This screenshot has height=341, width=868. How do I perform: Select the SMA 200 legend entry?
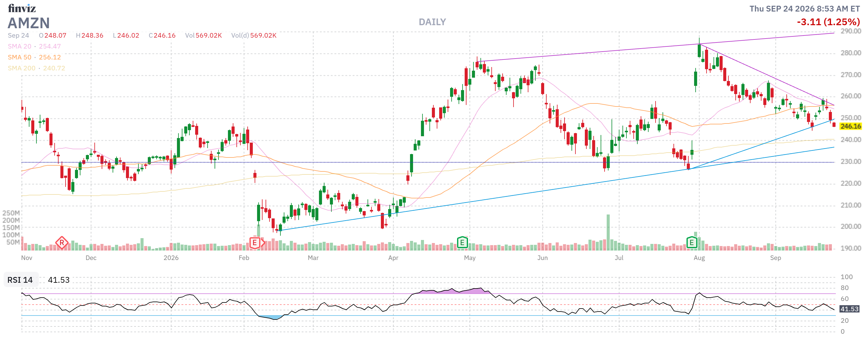[x=36, y=68]
